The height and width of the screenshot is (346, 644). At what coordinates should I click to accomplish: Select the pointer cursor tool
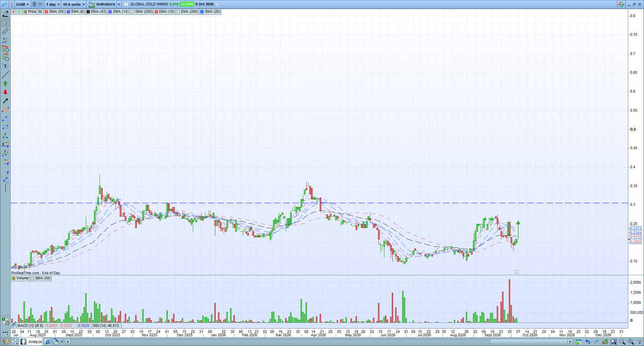pyautogui.click(x=5, y=23)
